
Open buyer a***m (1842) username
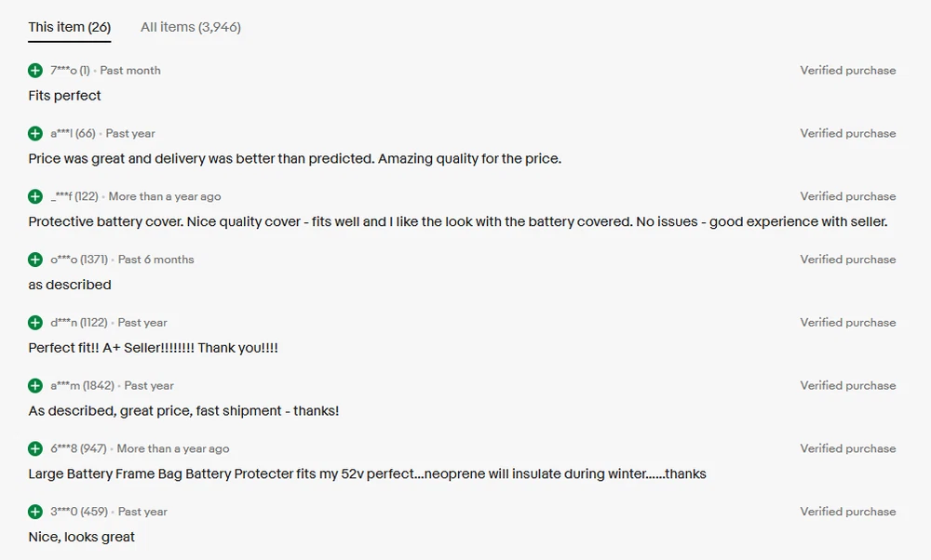pos(82,386)
